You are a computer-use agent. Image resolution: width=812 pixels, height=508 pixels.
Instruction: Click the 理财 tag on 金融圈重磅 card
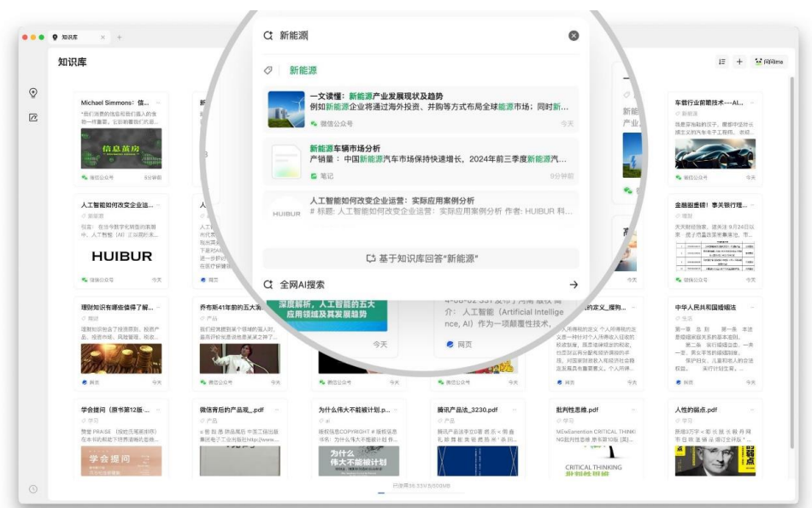[684, 216]
